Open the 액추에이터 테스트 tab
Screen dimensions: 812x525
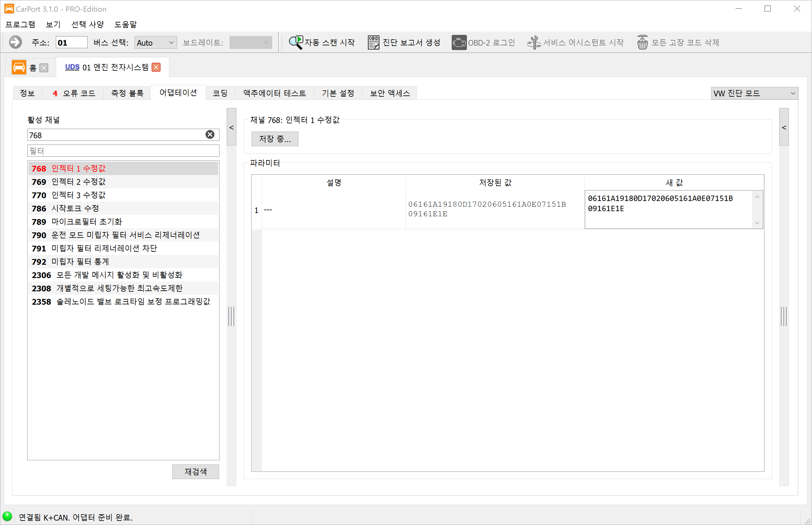275,93
